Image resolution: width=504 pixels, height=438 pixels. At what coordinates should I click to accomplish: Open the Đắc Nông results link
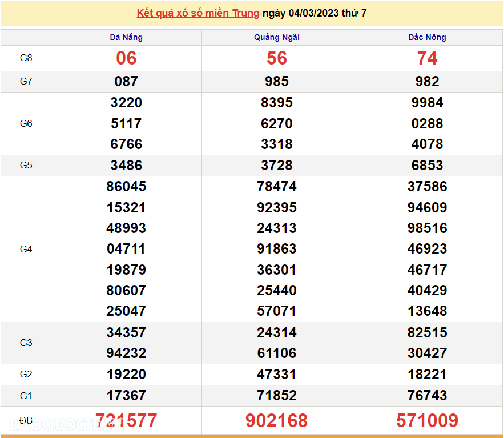(x=427, y=37)
